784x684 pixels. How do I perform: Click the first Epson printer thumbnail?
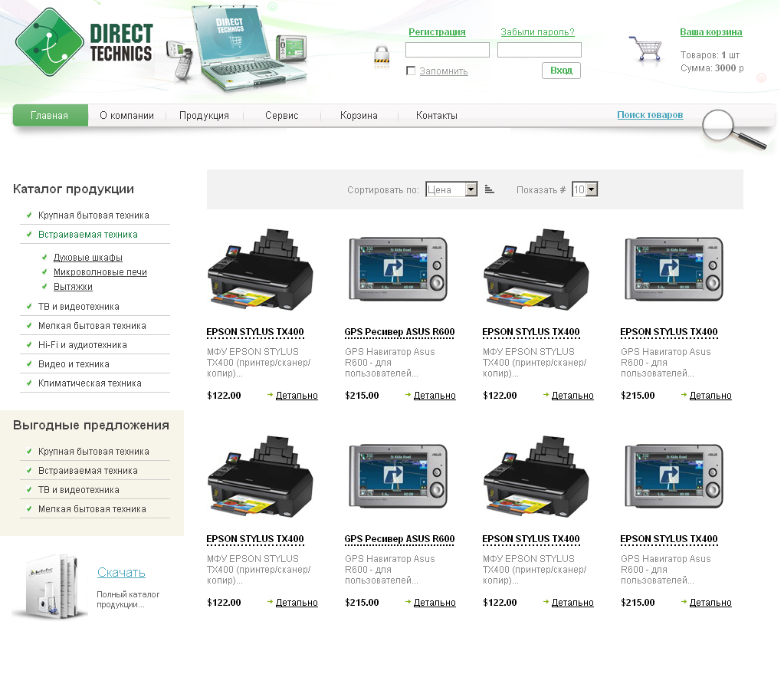(x=260, y=268)
